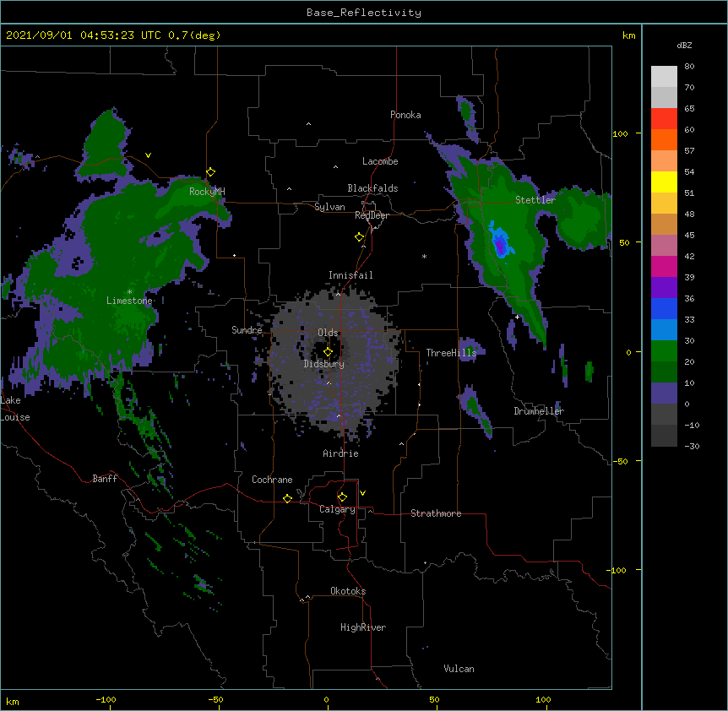The height and width of the screenshot is (711, 728).
Task: Click the 0 dBZ purple color swatch
Action: pyautogui.click(x=664, y=393)
